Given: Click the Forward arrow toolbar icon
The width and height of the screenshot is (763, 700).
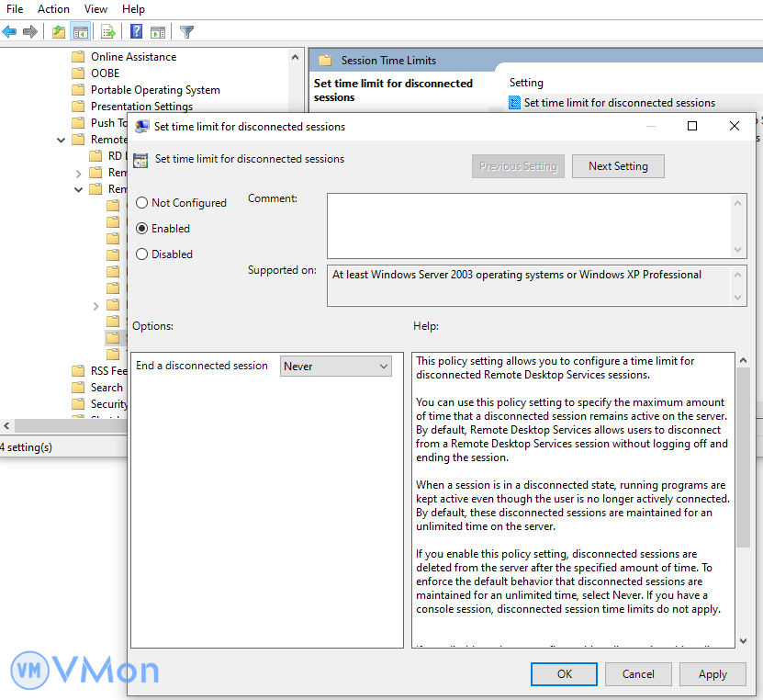Looking at the screenshot, I should click(x=30, y=32).
